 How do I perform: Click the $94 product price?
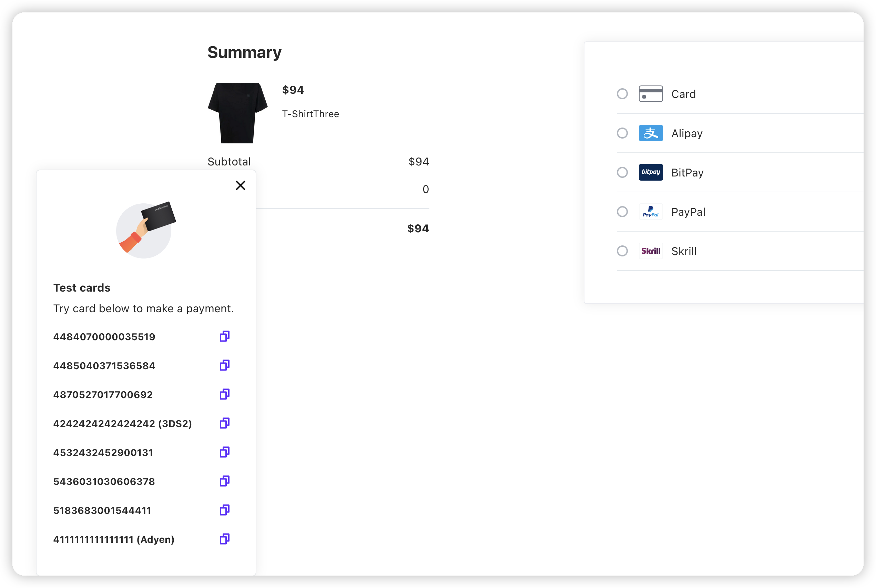coord(293,90)
